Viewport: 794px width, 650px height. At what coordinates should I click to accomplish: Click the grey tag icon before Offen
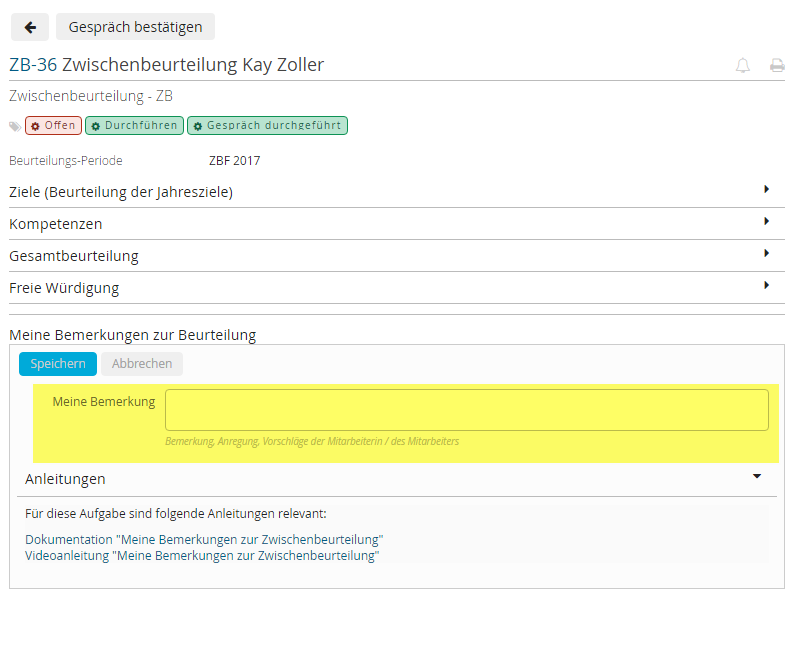(15, 126)
